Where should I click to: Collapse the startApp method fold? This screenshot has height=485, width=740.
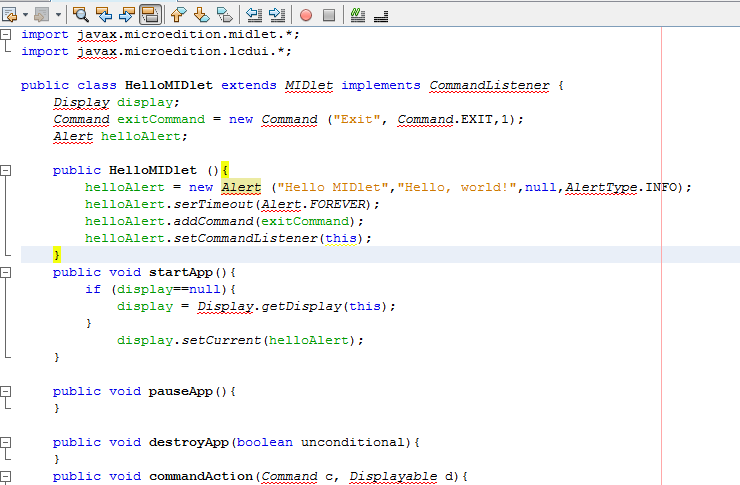(5, 272)
